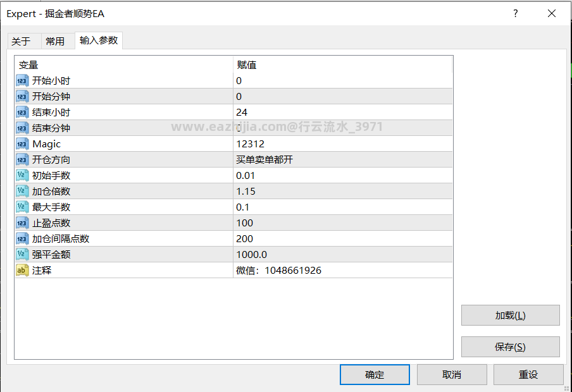
Task: Select the Magic variable name
Action: 46,144
